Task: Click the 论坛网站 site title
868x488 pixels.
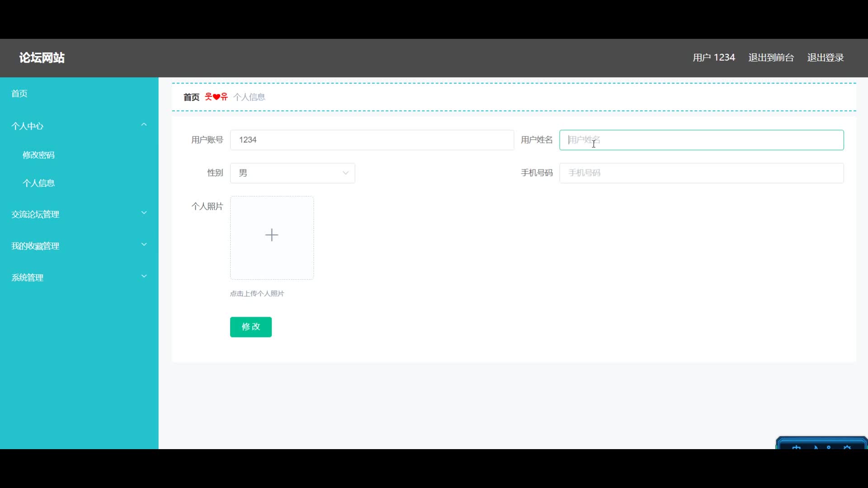Action: tap(42, 57)
